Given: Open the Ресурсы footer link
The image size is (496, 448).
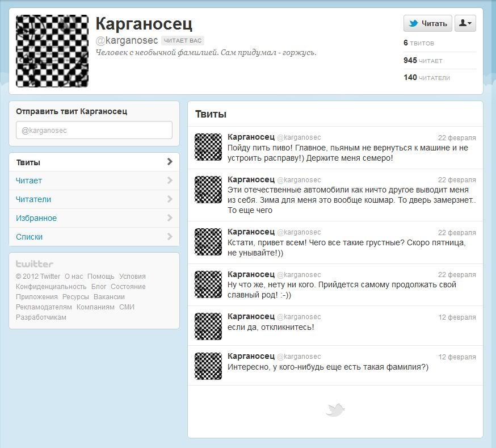Looking at the screenshot, I should 75,297.
